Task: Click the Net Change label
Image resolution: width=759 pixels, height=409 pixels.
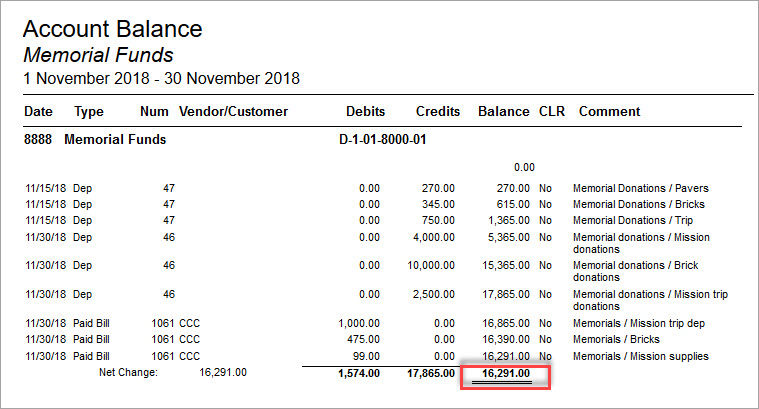Action: click(x=128, y=372)
